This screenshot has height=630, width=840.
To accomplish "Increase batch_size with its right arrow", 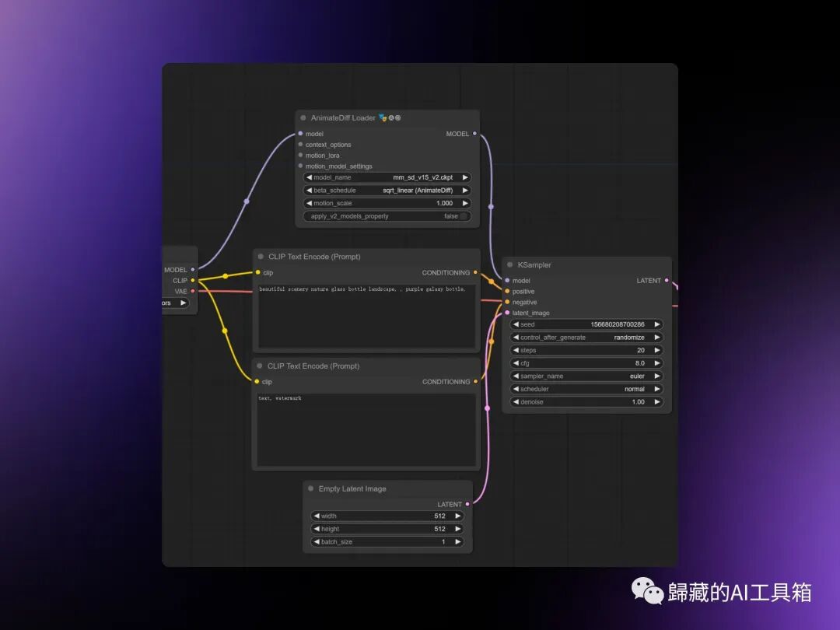I will pos(457,541).
